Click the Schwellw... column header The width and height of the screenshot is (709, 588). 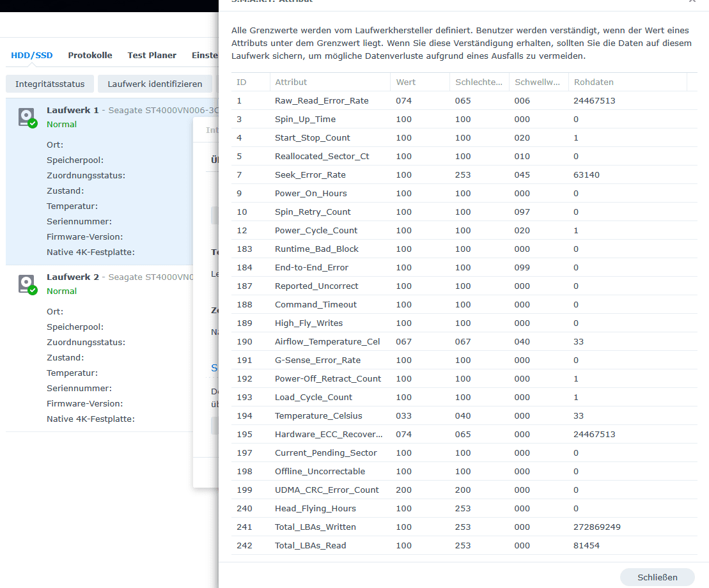pyautogui.click(x=538, y=82)
